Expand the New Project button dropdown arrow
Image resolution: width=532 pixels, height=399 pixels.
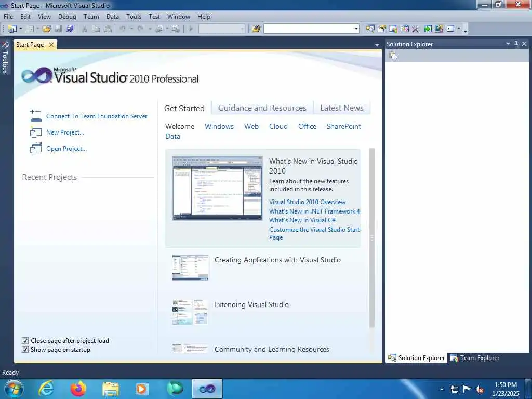click(x=20, y=29)
